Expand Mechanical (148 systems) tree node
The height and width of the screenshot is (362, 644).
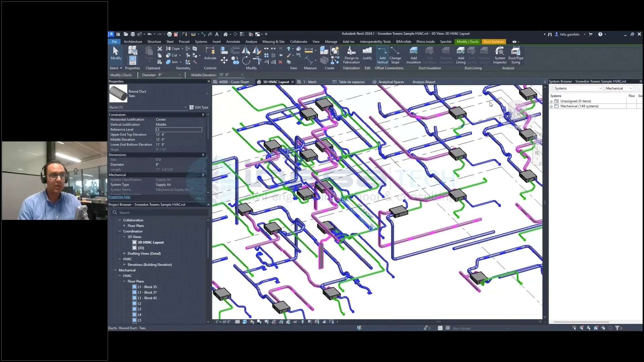coord(551,107)
